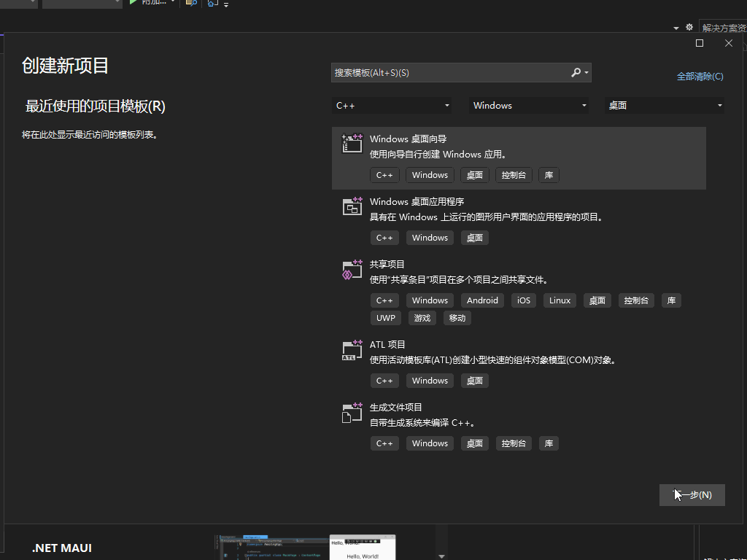Select the 共享项目 template title
747x560 pixels.
pos(387,264)
